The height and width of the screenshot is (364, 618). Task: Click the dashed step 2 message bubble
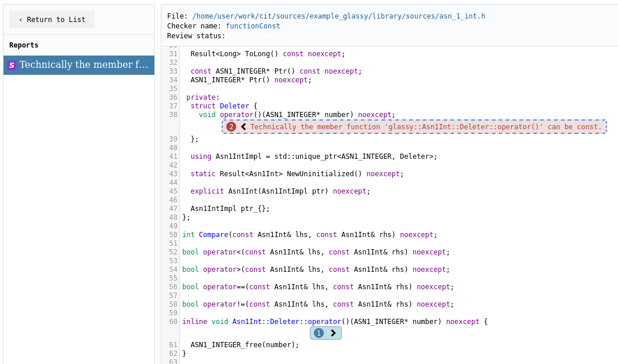point(414,126)
